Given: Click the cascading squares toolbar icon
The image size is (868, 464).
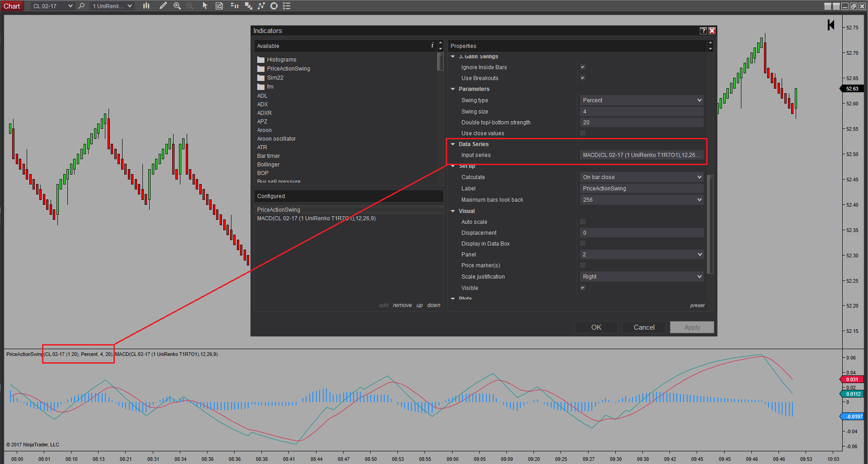Looking at the screenshot, I should point(248,6).
